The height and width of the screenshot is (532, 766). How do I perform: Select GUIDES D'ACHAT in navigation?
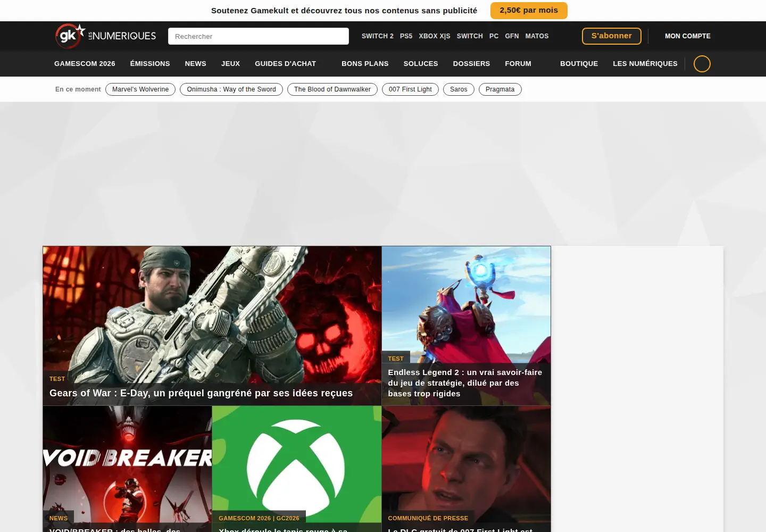pos(286,64)
